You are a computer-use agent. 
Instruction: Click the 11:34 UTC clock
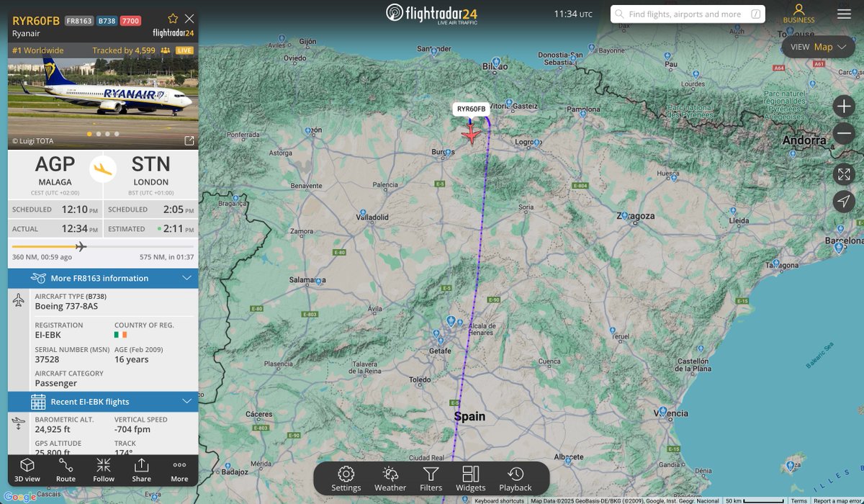coord(573,14)
